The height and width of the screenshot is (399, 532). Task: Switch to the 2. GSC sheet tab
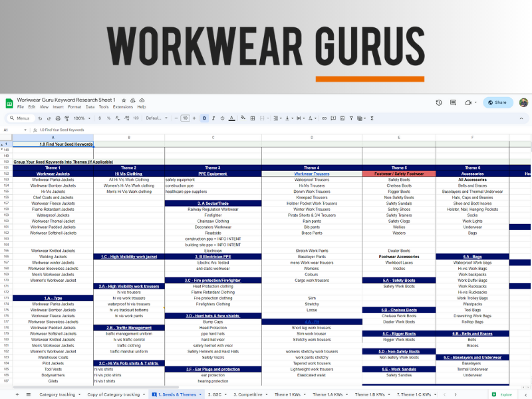[215, 394]
